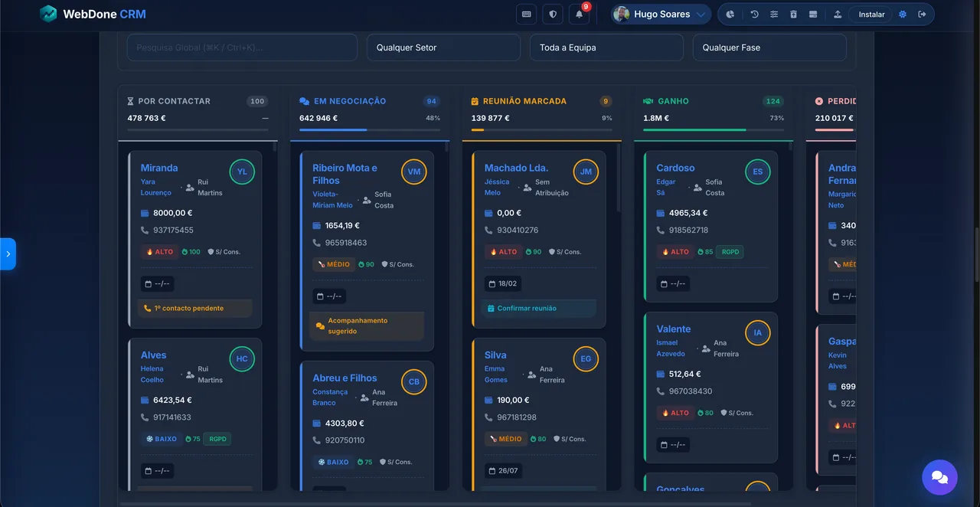Open the Qualquer Setor filter dropdown
Screen dimensions: 980x507
[x=443, y=47]
